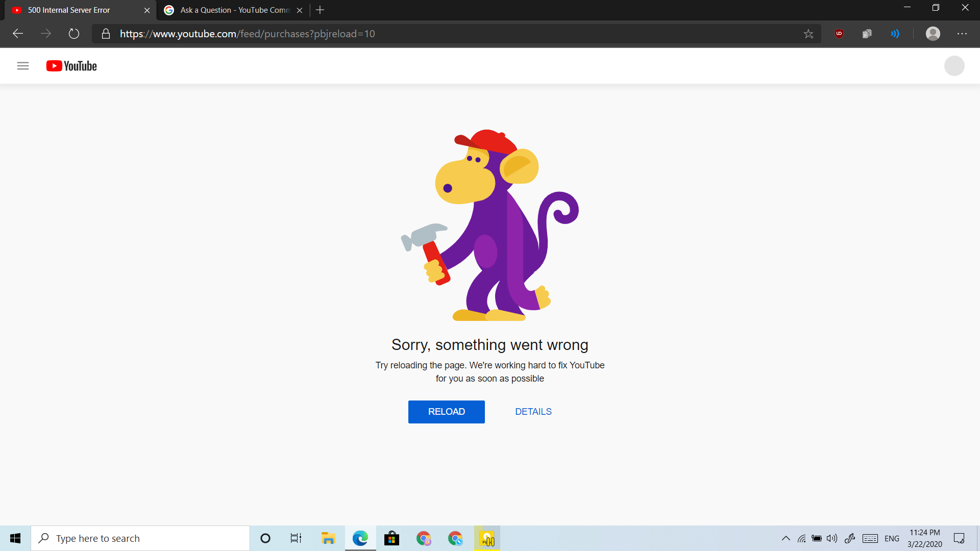
Task: Click the RELOAD button on error page
Action: (446, 411)
